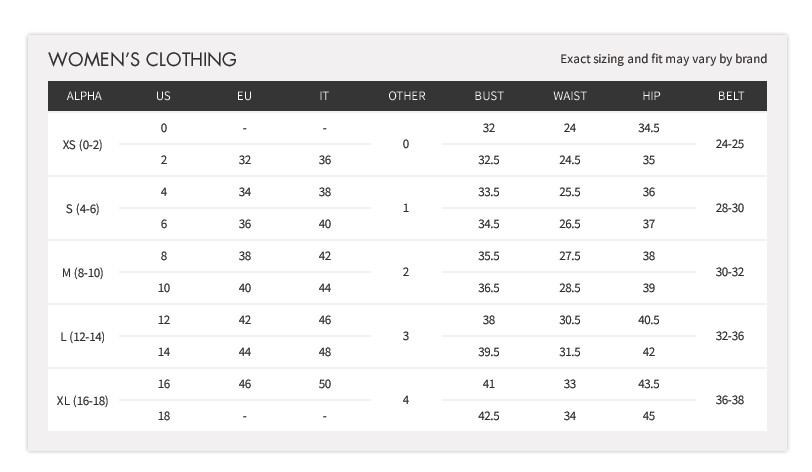Select the EU column header
812x472 pixels.
coord(244,96)
